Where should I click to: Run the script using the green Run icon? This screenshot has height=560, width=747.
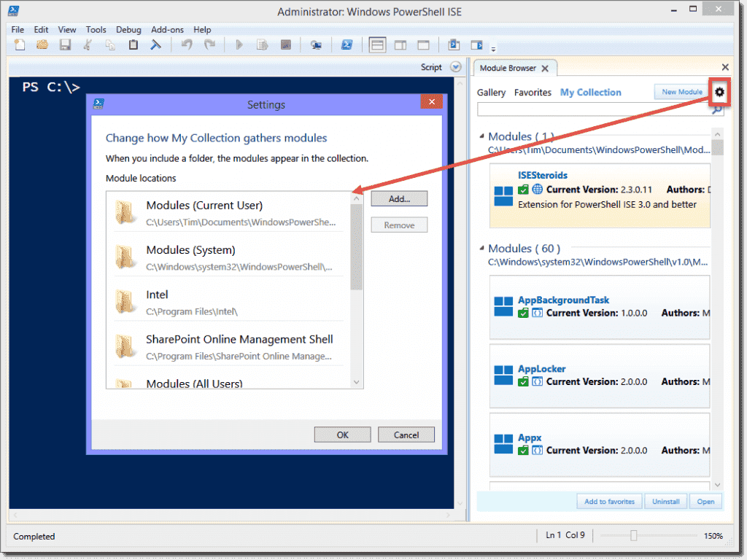[239, 44]
